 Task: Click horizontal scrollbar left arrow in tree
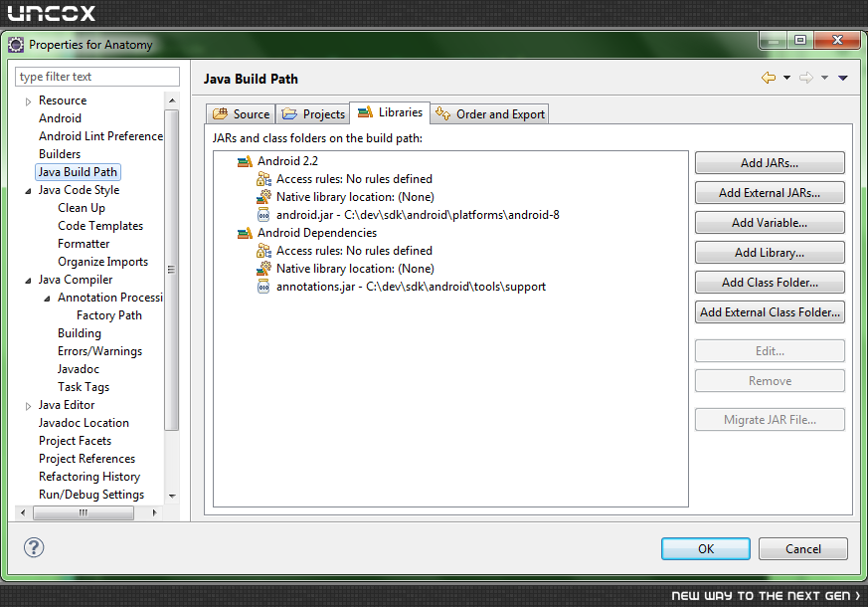coord(23,512)
